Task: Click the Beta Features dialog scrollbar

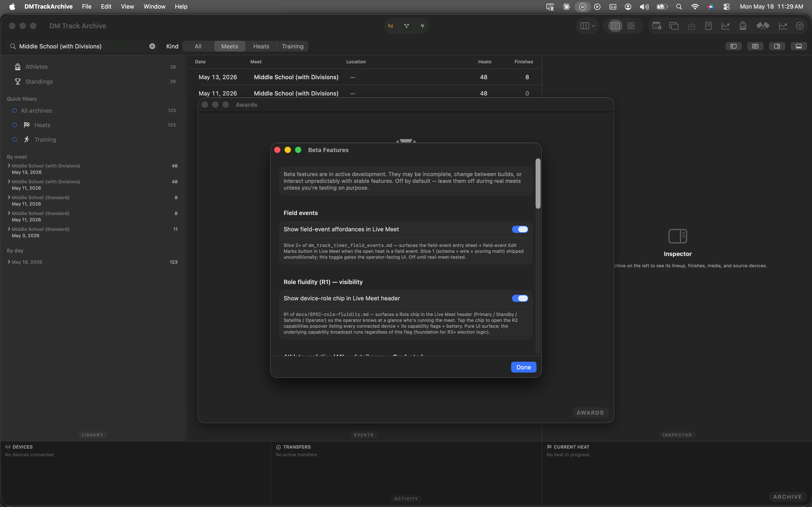Action: (538, 184)
